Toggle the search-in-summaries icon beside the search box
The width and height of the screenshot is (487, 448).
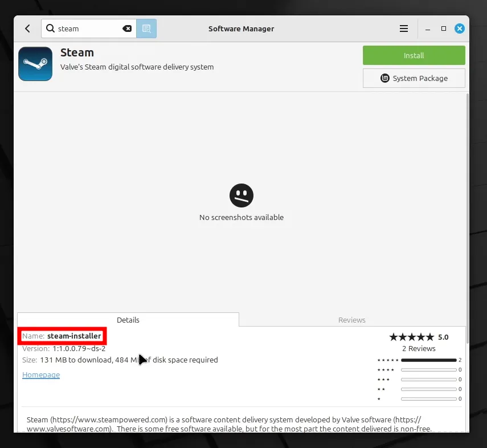pyautogui.click(x=146, y=28)
